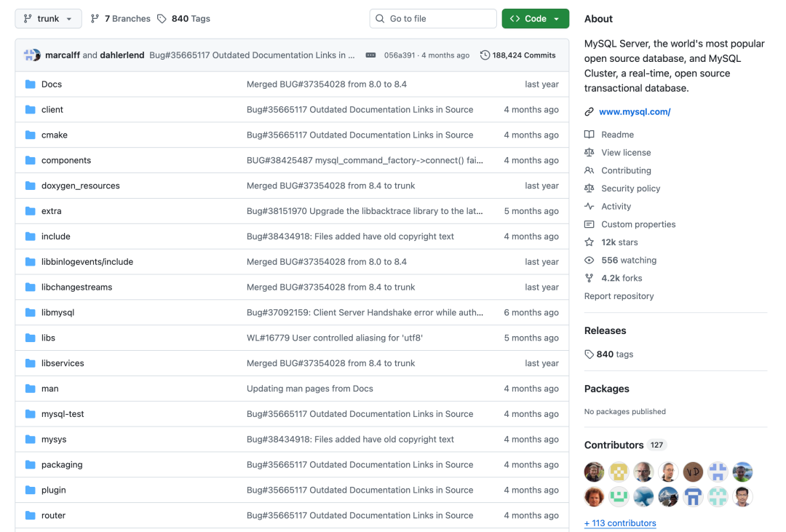Expand the commit message ellipsis
The height and width of the screenshot is (532, 786).
click(370, 55)
